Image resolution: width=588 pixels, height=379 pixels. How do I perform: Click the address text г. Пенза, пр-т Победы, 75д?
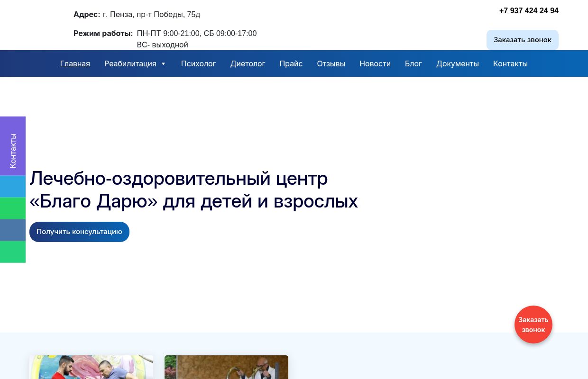[x=151, y=14]
